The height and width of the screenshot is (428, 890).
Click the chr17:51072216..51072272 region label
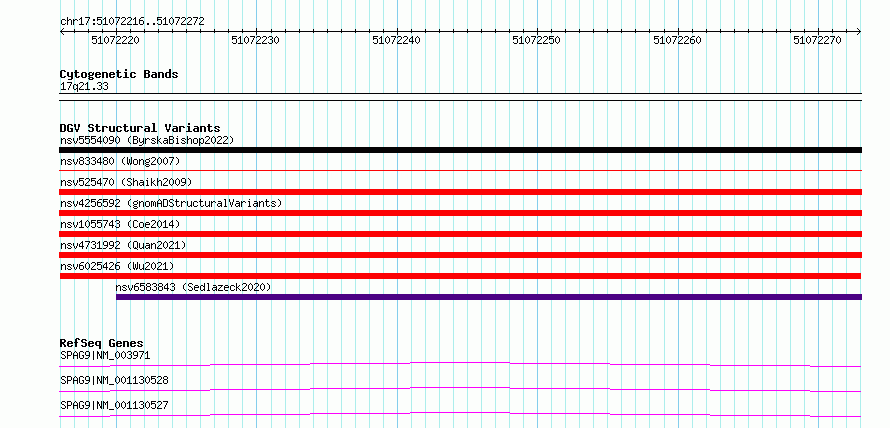[x=132, y=22]
